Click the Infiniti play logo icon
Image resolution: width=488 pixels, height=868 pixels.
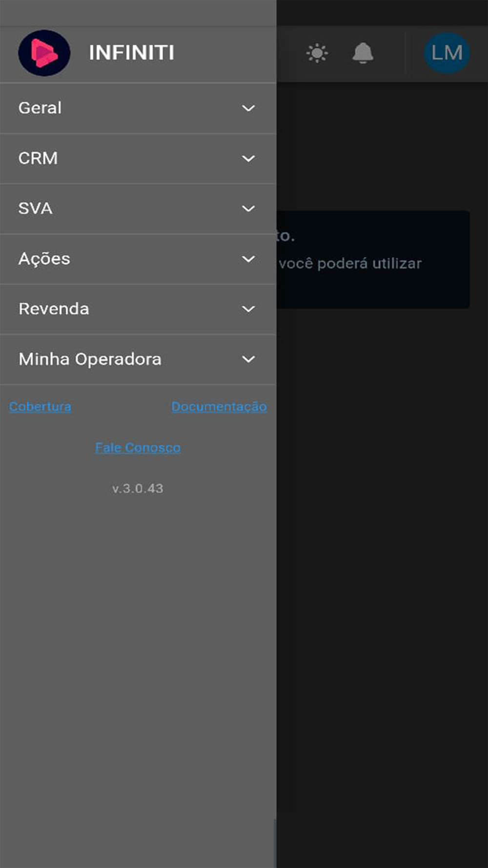click(x=44, y=53)
